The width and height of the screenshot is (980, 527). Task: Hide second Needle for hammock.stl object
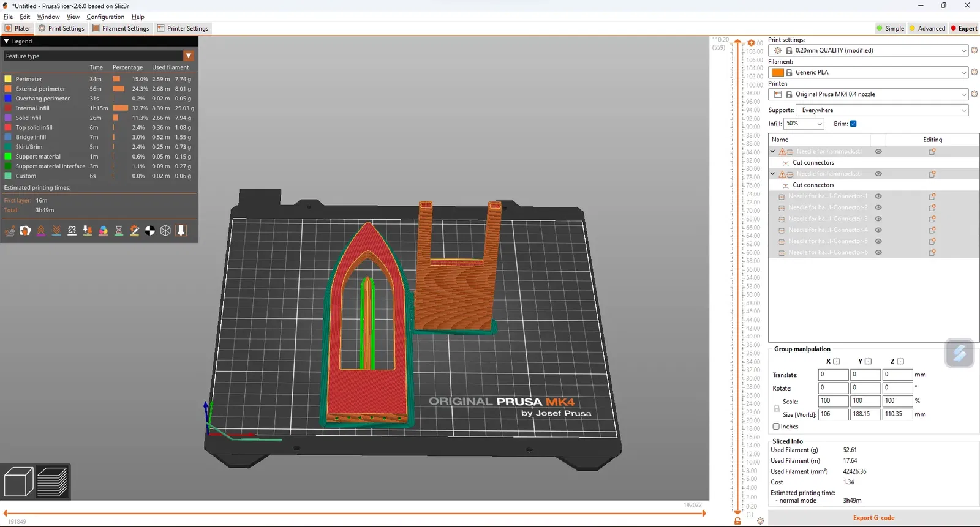coord(878,174)
